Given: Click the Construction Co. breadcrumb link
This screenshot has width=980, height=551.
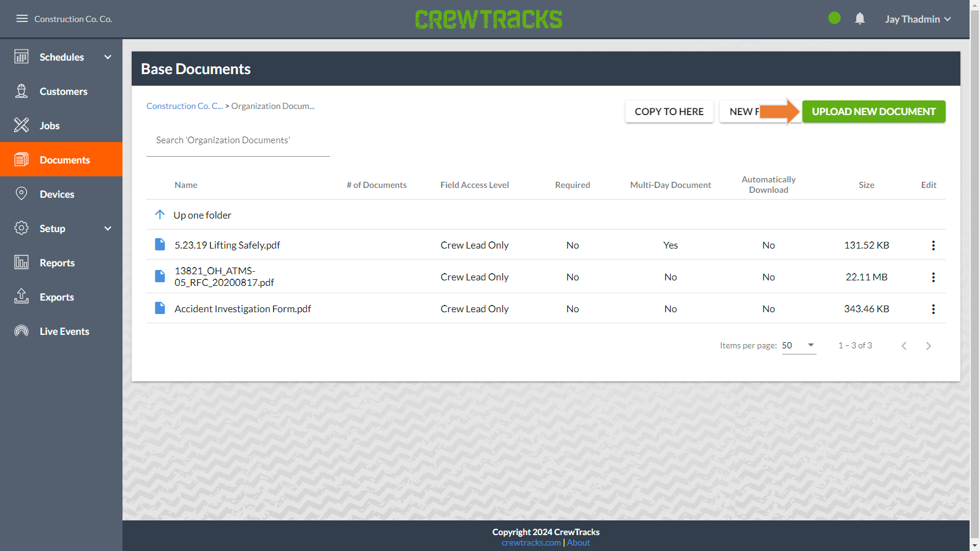Looking at the screenshot, I should 184,106.
